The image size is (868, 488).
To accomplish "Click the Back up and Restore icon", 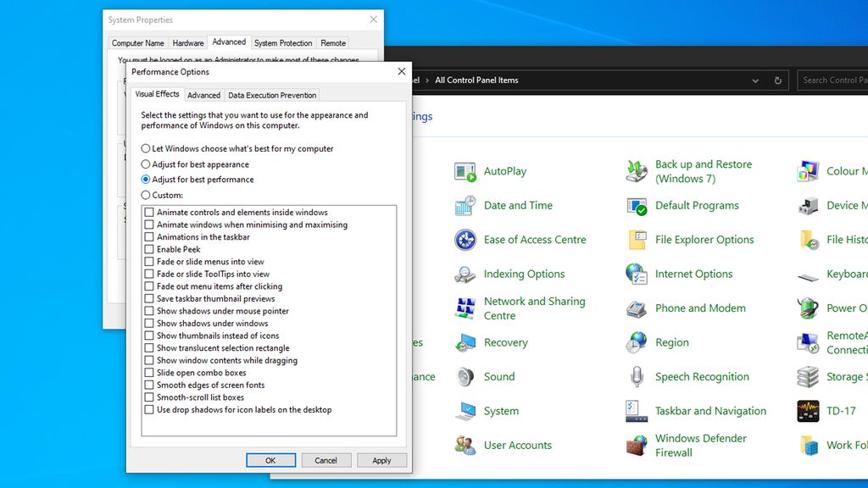I will pos(637,171).
